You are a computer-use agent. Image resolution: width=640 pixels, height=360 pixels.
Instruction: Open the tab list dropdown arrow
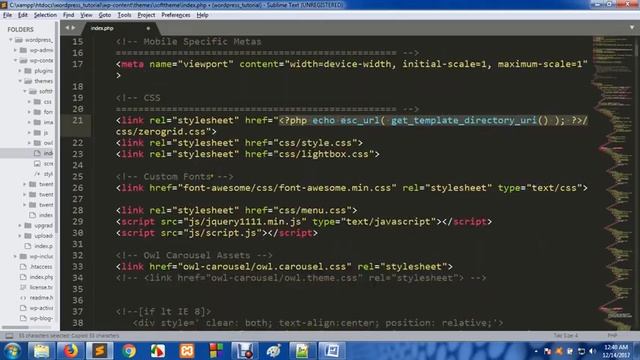tap(632, 28)
